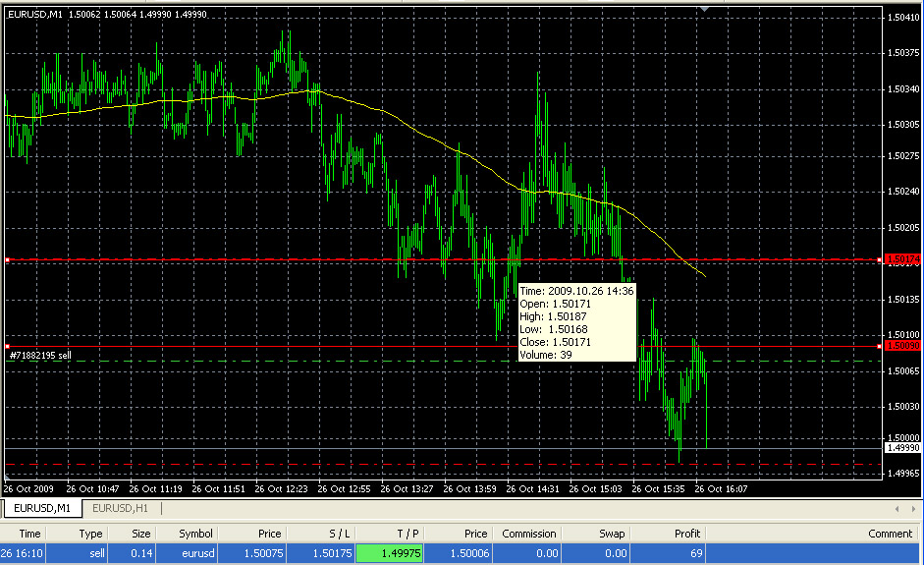Click the current price 1.49990 label

pyautogui.click(x=901, y=448)
